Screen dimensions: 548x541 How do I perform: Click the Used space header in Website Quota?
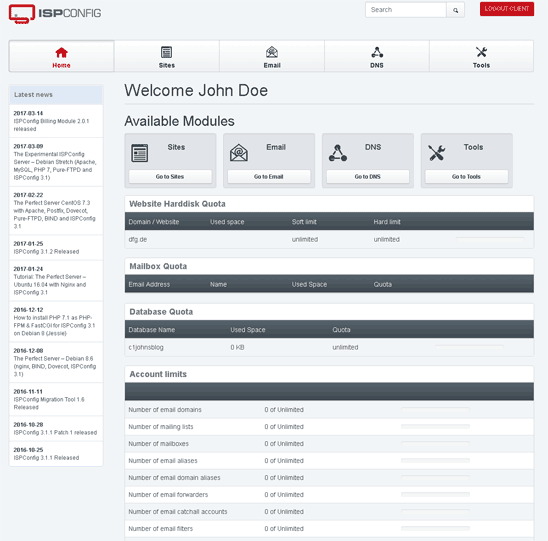tap(227, 222)
